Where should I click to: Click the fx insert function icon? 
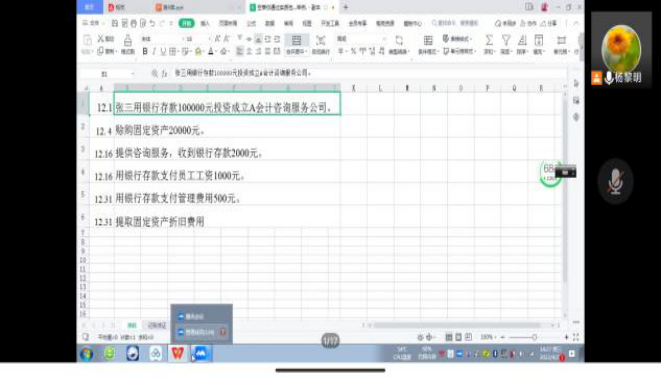[164, 73]
